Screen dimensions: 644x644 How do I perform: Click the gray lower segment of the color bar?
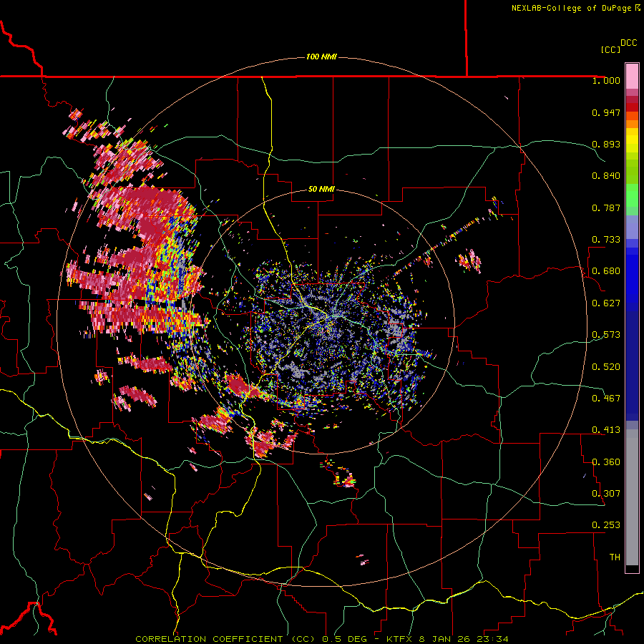click(632, 497)
